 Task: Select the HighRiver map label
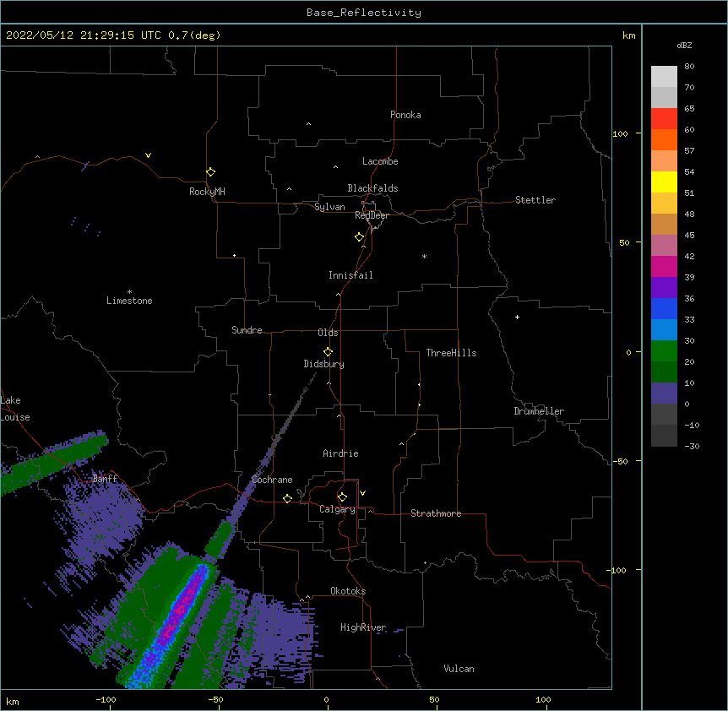[363, 627]
